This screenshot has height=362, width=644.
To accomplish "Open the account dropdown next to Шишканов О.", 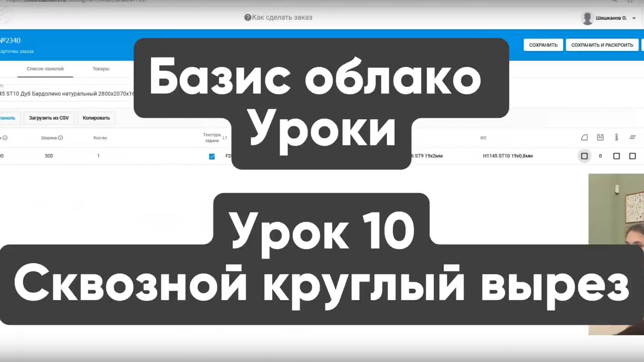I will pos(635,18).
